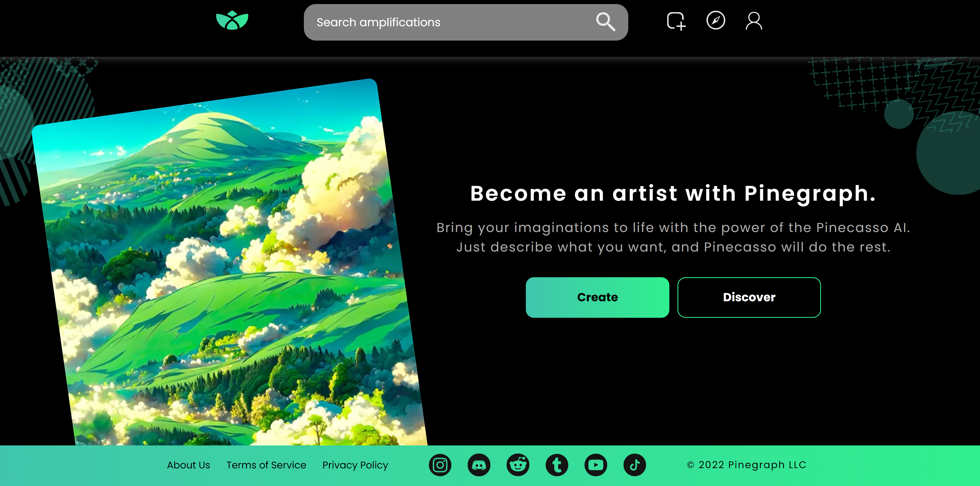Open the user profile icon
980x486 pixels.
tap(754, 21)
